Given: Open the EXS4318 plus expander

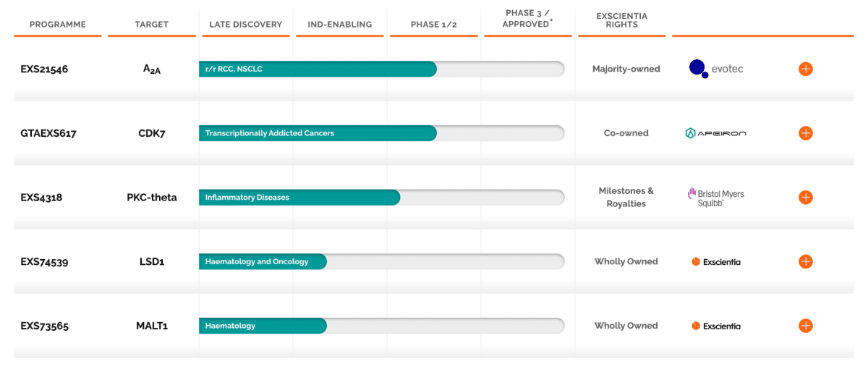Looking at the screenshot, I should (x=805, y=197).
